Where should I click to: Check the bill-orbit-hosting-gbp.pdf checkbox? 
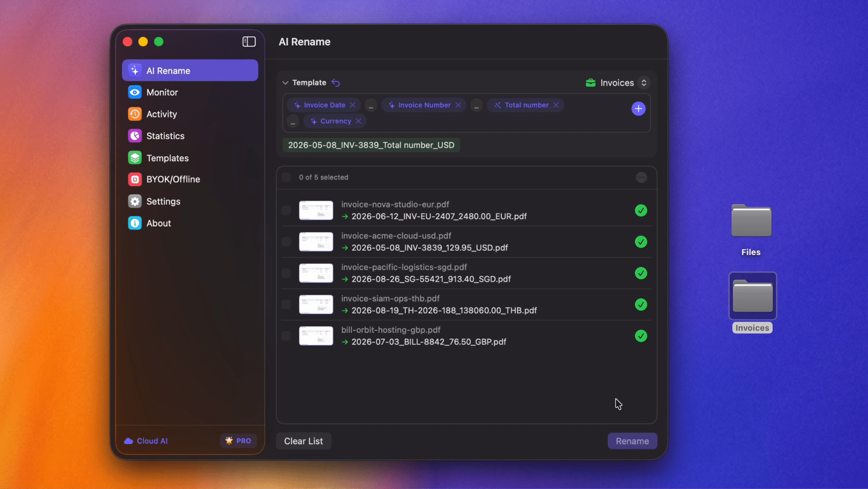tap(287, 336)
